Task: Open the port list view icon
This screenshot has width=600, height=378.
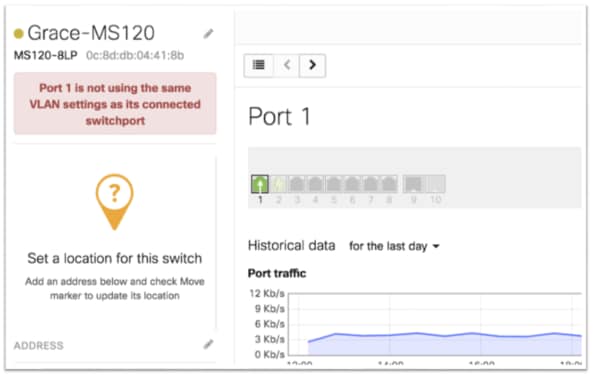Action: [x=259, y=65]
